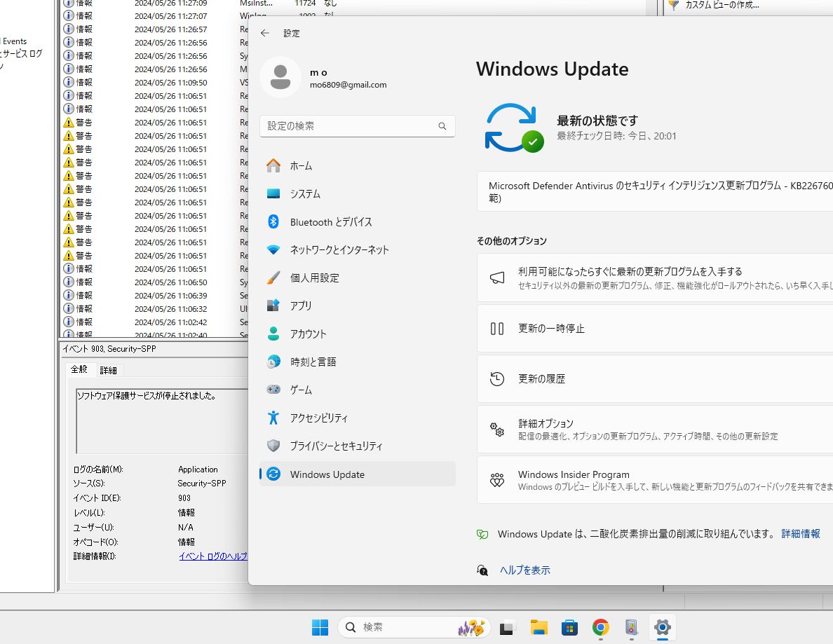Click the Privacy and security shield icon
The height and width of the screenshot is (644, 833).
273,446
